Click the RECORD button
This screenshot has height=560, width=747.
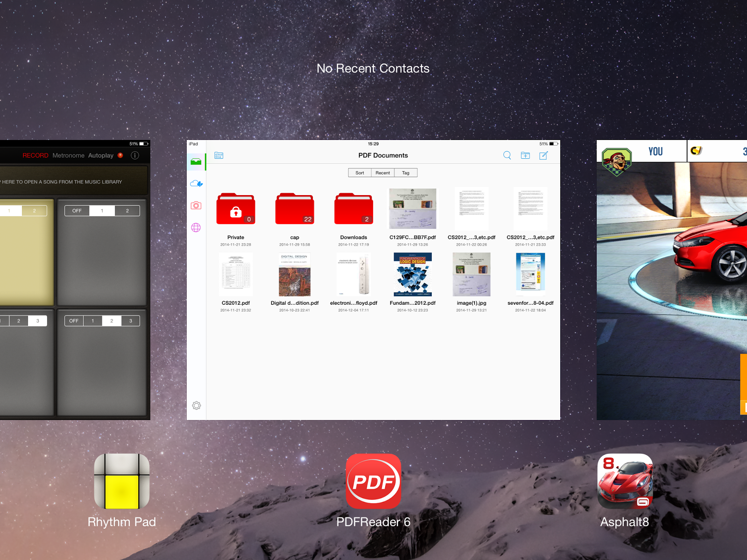tap(35, 155)
